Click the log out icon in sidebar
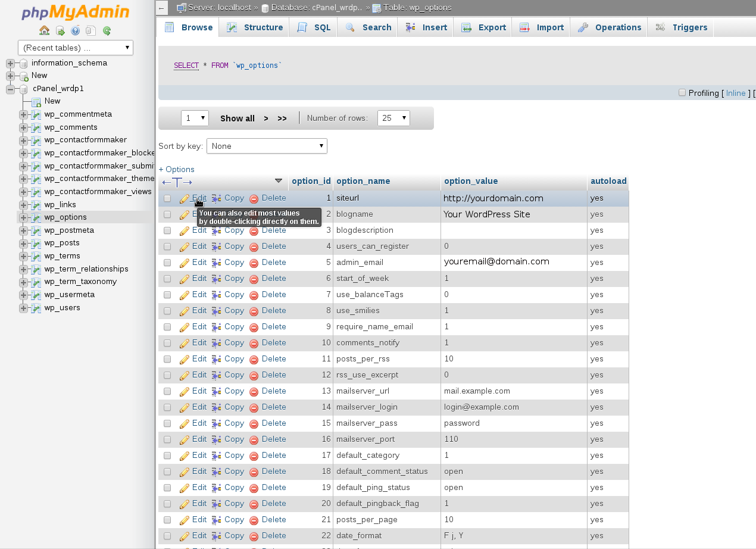Image resolution: width=756 pixels, height=549 pixels. [x=60, y=30]
